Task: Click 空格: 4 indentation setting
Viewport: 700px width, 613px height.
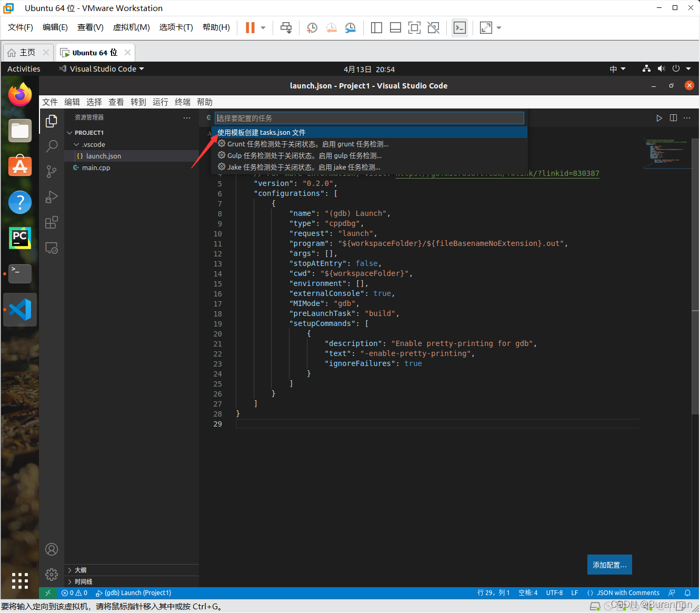Action: (528, 593)
